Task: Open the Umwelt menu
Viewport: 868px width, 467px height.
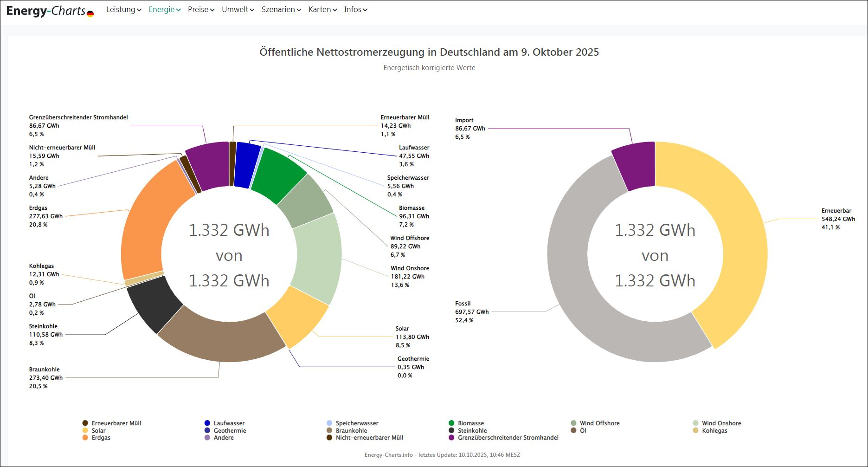Action: (238, 9)
